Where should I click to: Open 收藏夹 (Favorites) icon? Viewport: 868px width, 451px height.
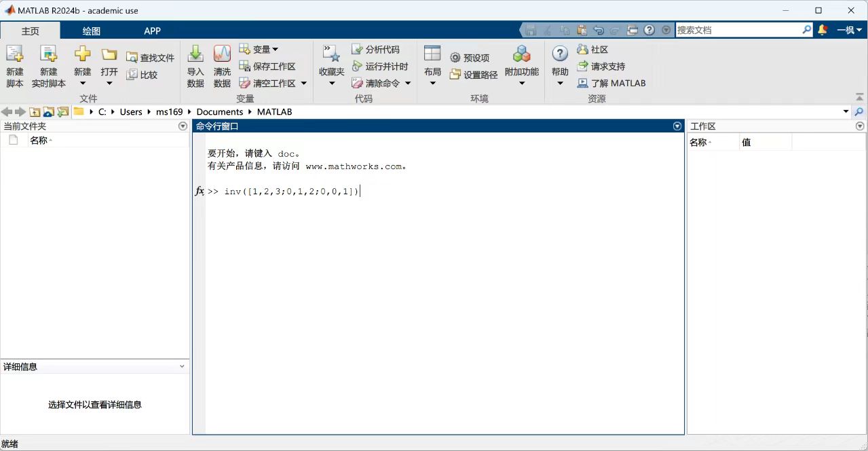pos(331,54)
